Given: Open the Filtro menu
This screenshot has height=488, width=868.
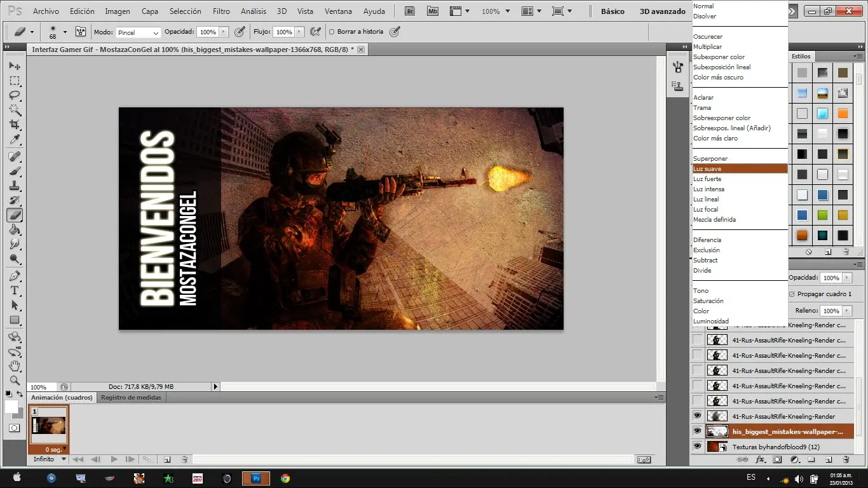Looking at the screenshot, I should click(221, 11).
